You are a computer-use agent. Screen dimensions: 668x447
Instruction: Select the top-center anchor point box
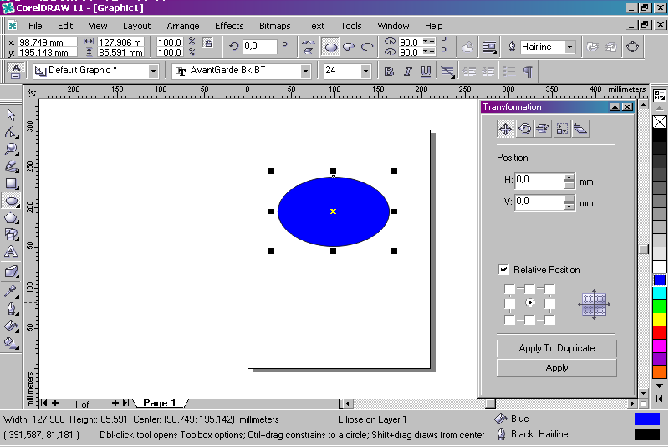[530, 289]
